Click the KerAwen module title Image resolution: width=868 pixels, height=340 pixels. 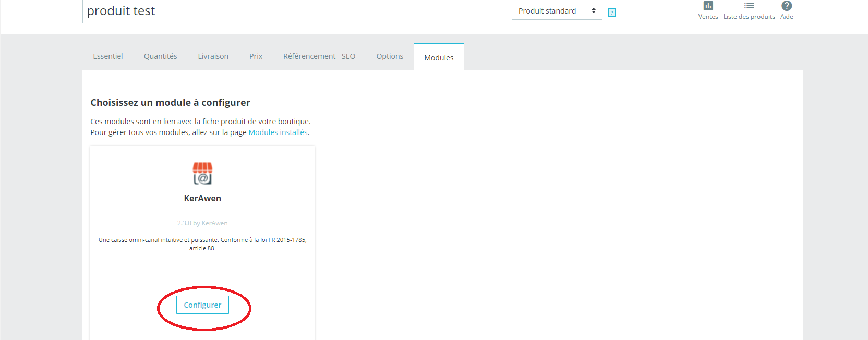(202, 198)
